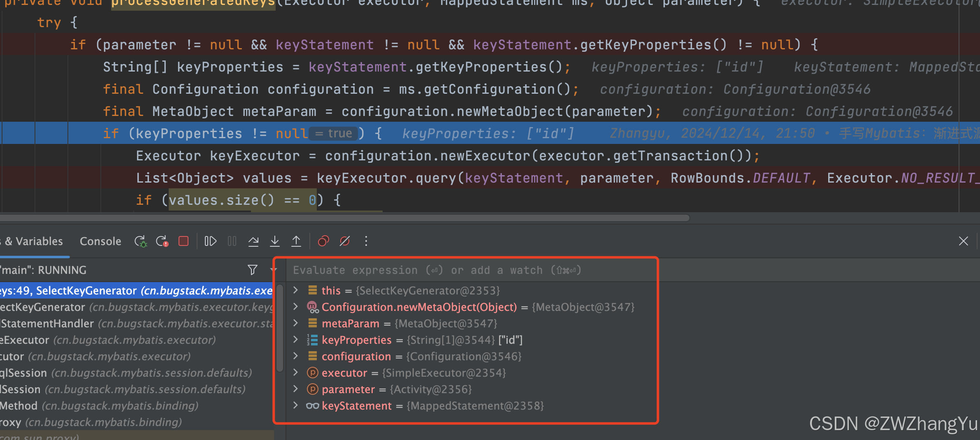Click the 'this' object icon
980x440 pixels.
[313, 290]
